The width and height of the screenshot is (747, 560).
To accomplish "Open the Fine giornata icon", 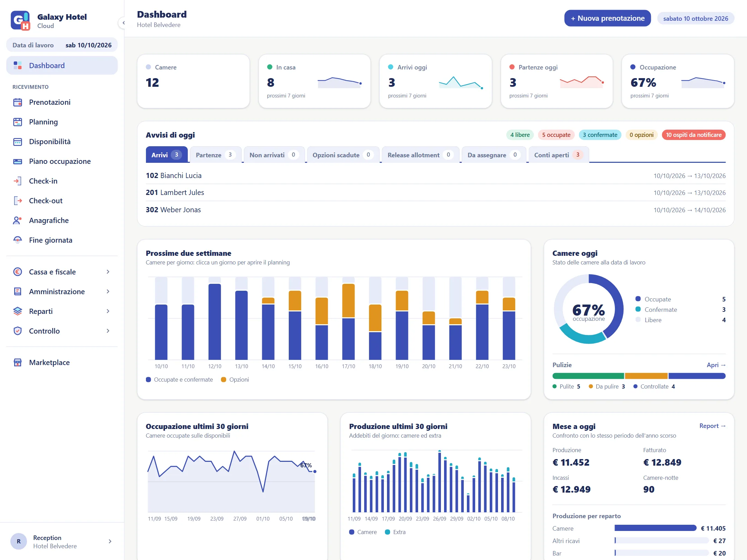I will [18, 240].
